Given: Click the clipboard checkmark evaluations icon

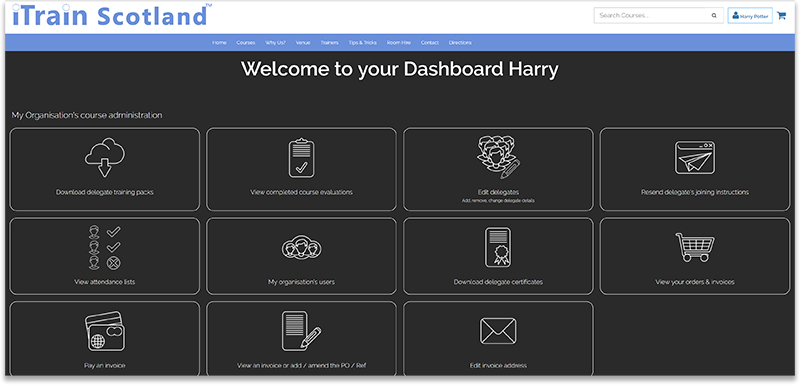Looking at the screenshot, I should point(302,158).
